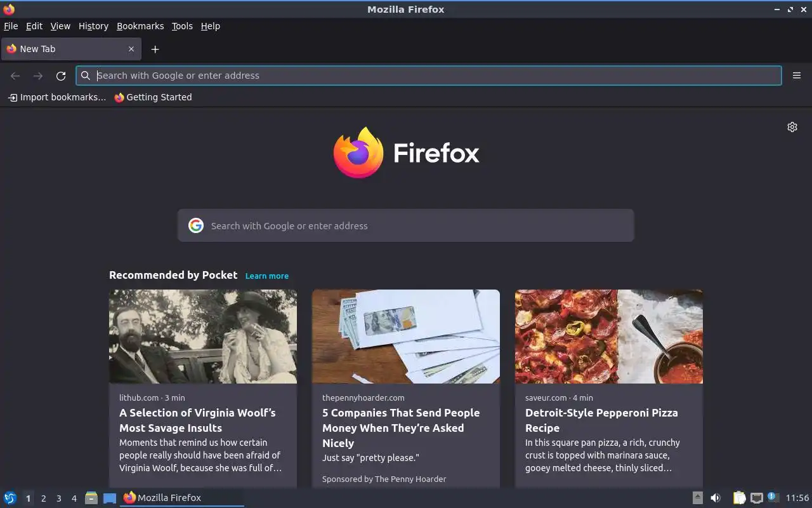Open the Bookmarks menu
The width and height of the screenshot is (812, 508).
tap(140, 26)
